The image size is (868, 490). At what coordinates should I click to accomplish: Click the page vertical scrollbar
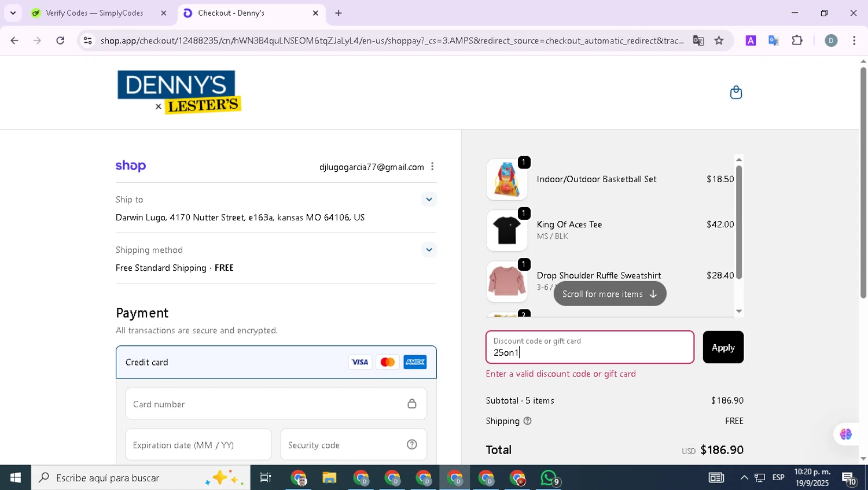pyautogui.click(x=863, y=182)
